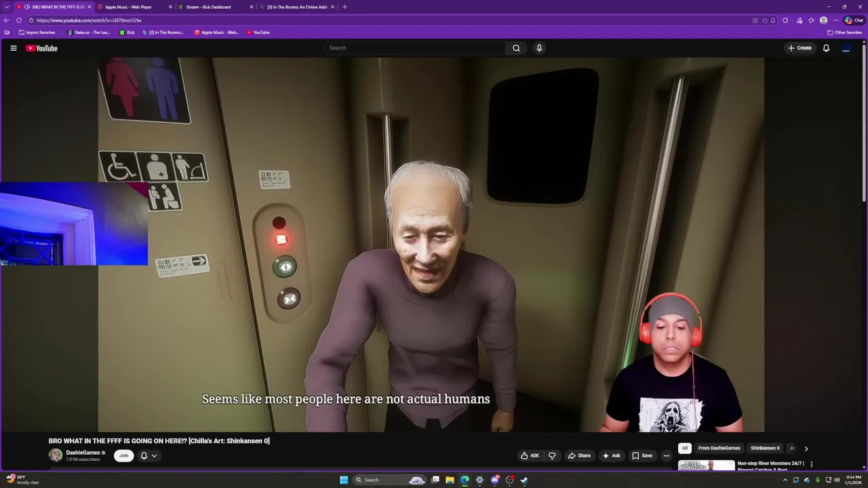Open File Explorer from taskbar
This screenshot has width=868, height=488.
click(x=450, y=480)
